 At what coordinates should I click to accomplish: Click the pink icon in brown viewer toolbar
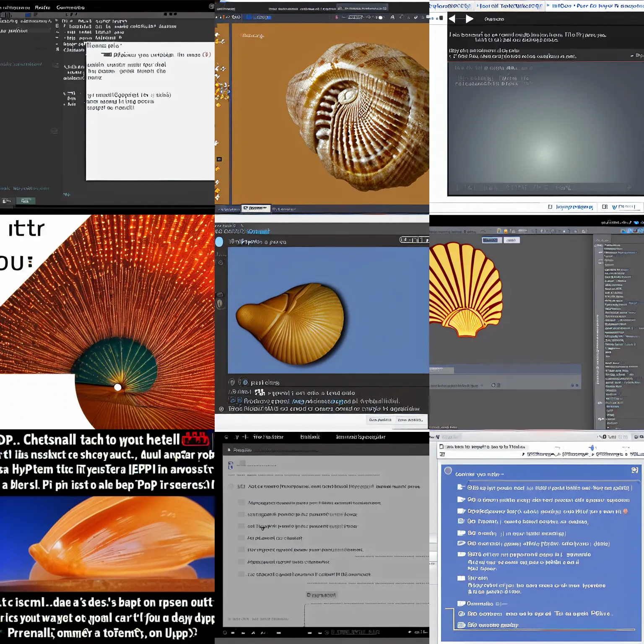(337, 17)
